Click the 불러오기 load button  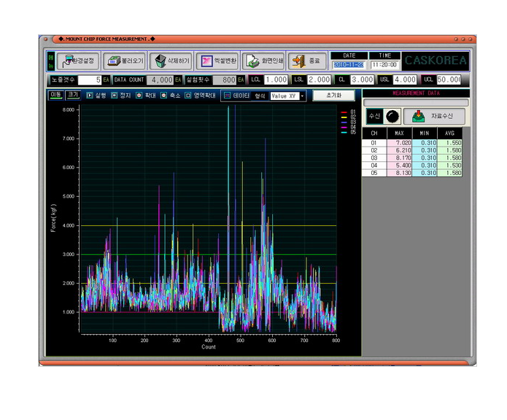125,61
